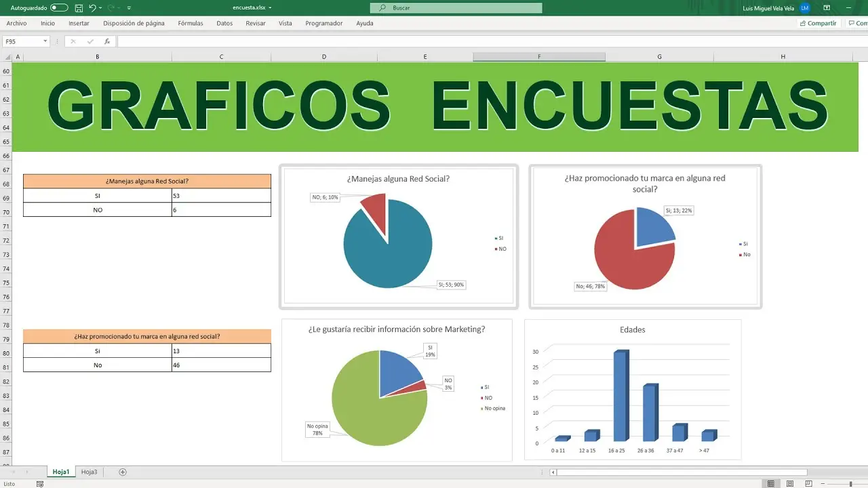The image size is (868, 488).
Task: Select Normal view icon in status bar
Action: 770,483
